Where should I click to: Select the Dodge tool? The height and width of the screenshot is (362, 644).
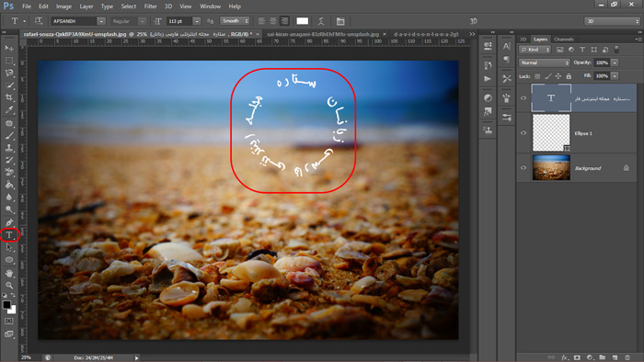point(9,209)
